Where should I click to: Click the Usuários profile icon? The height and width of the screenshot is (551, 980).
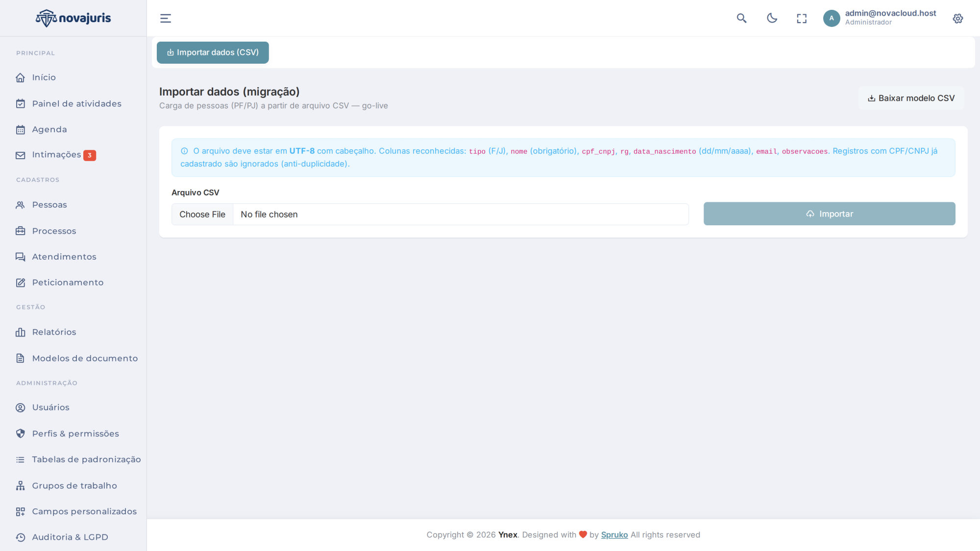coord(20,407)
